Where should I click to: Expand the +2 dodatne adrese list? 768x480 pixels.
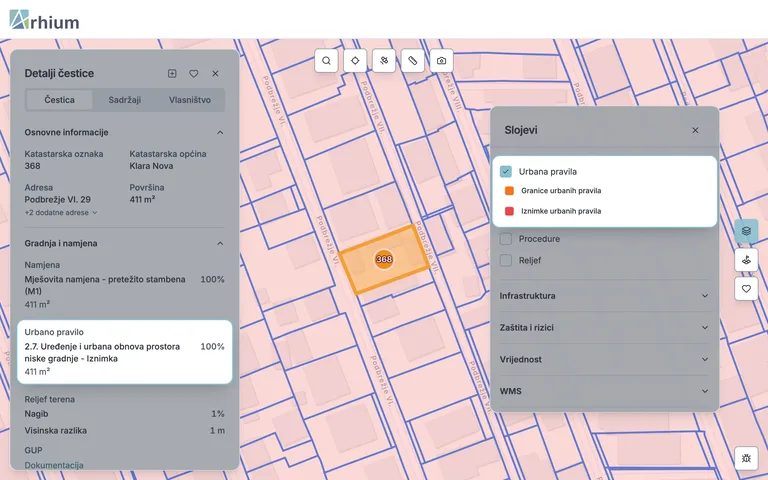61,213
